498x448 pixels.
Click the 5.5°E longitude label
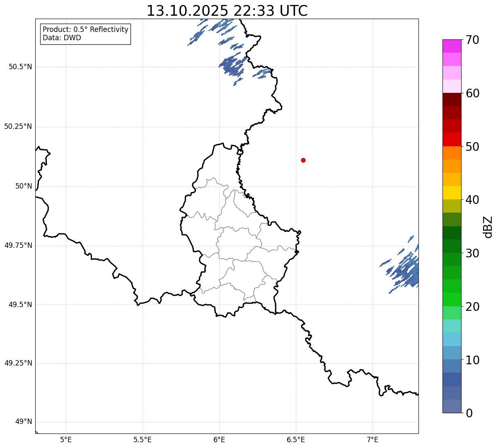click(143, 440)
